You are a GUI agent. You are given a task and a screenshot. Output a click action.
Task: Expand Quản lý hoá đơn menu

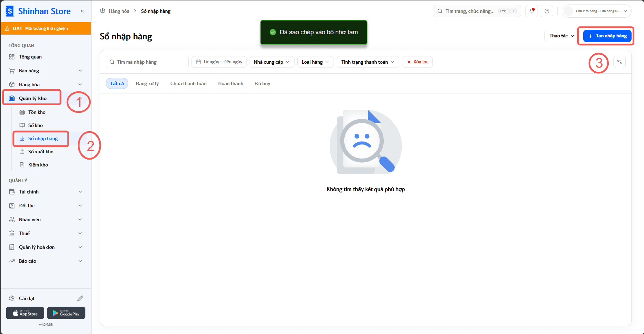[x=46, y=247]
